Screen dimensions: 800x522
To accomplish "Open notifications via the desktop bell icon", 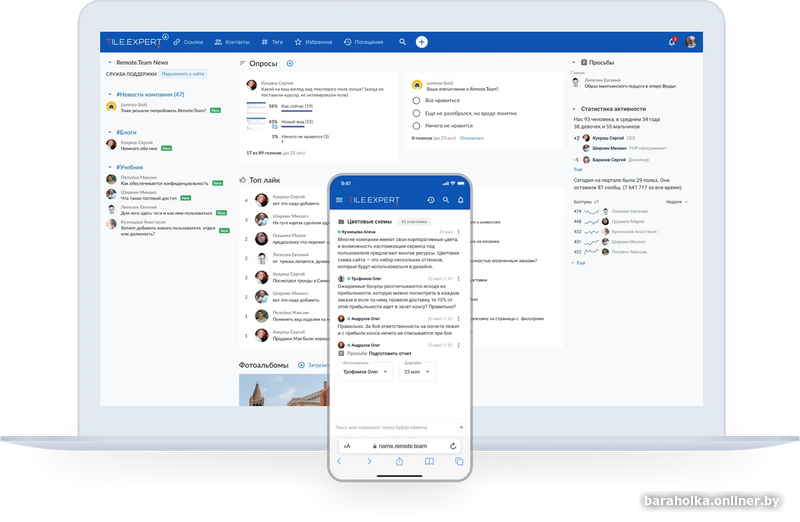I will pos(672,42).
